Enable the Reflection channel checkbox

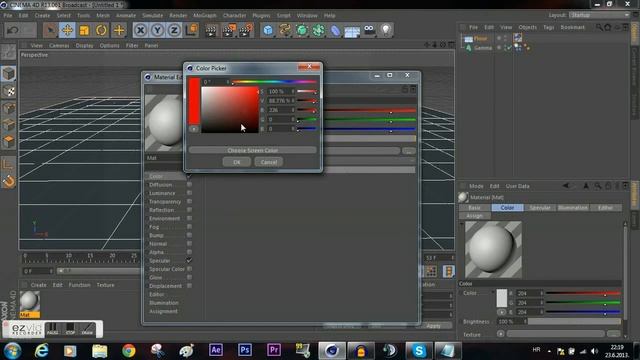click(x=189, y=210)
